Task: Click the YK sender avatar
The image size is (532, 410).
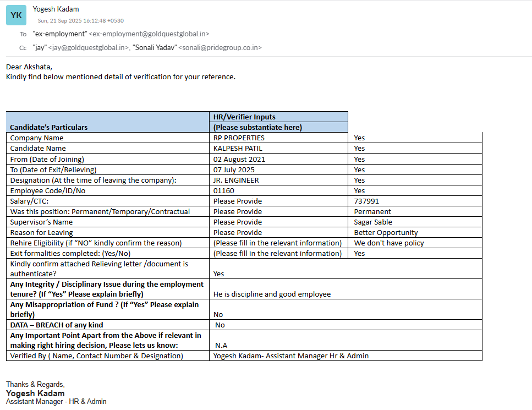Action: [x=16, y=15]
